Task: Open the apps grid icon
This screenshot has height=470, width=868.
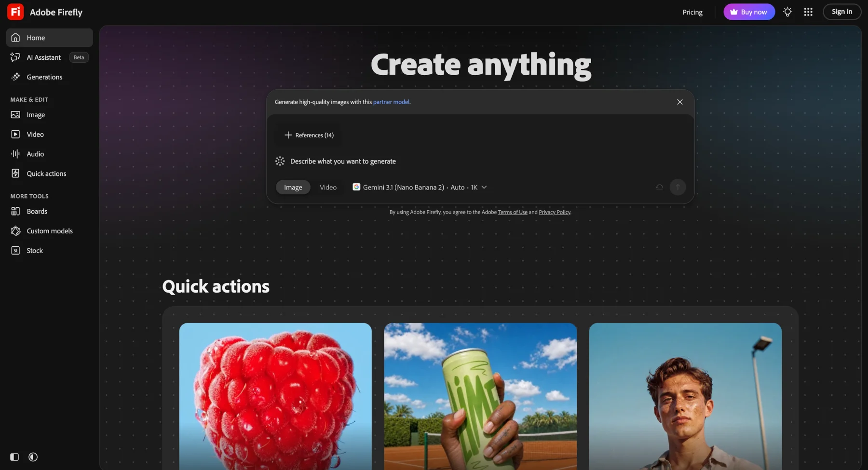Action: pyautogui.click(x=808, y=12)
